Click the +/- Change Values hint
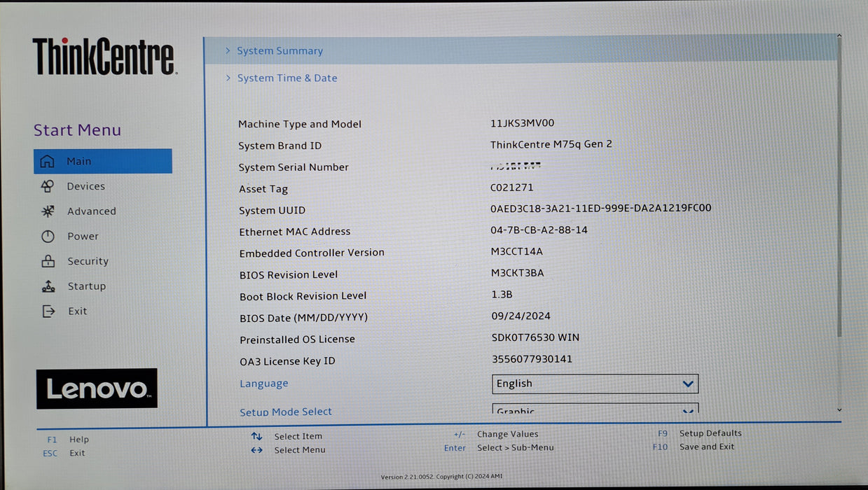The width and height of the screenshot is (868, 490). (x=496, y=434)
